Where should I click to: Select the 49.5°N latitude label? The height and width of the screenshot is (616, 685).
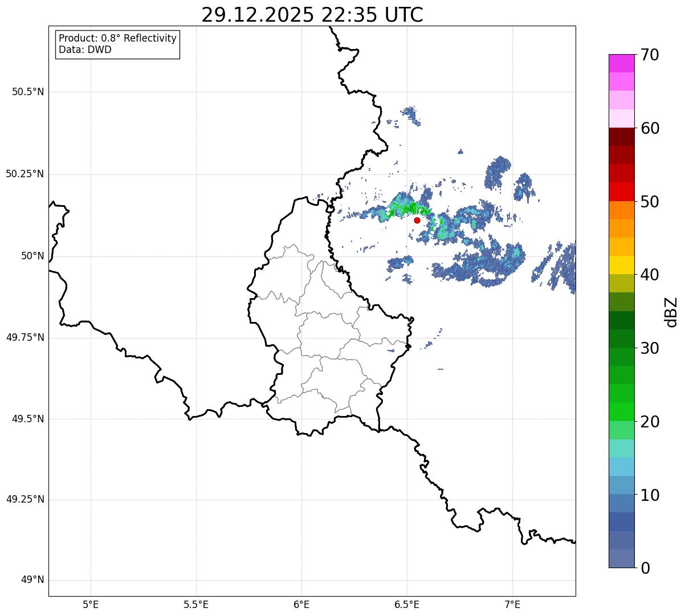pos(28,419)
